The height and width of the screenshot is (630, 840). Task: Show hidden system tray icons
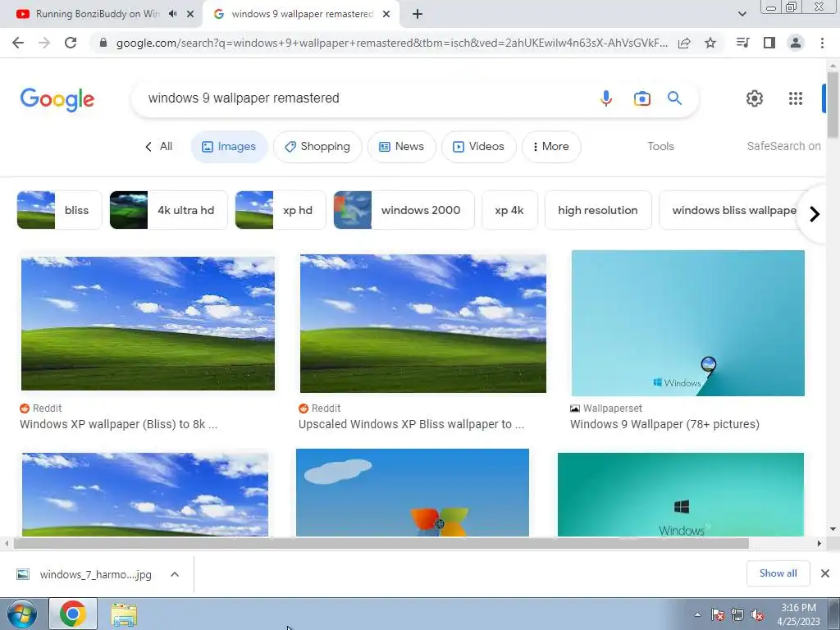[x=697, y=614]
